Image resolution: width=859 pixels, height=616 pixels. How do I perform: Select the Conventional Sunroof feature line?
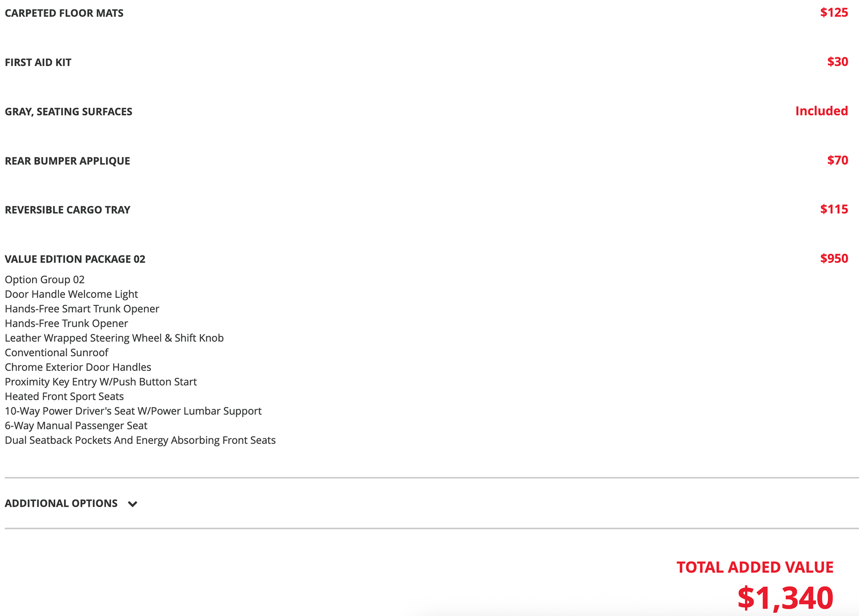pyautogui.click(x=56, y=353)
